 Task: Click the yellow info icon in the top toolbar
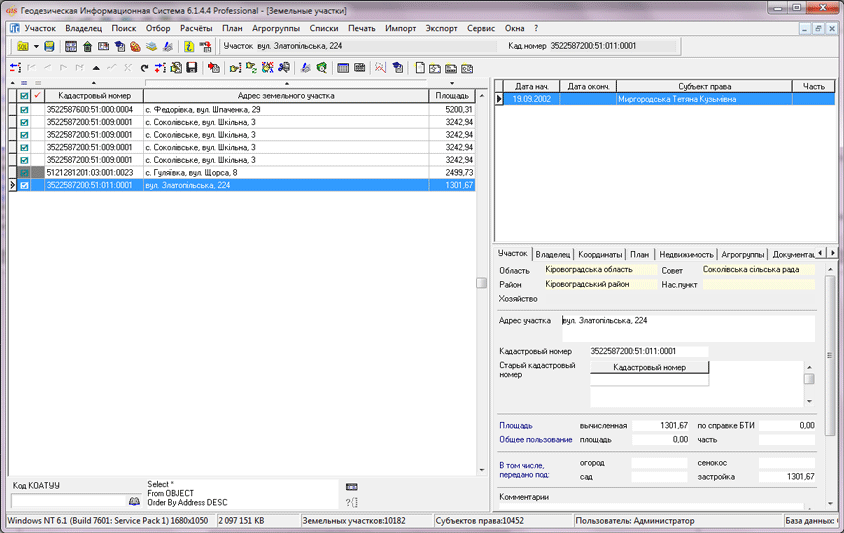188,47
